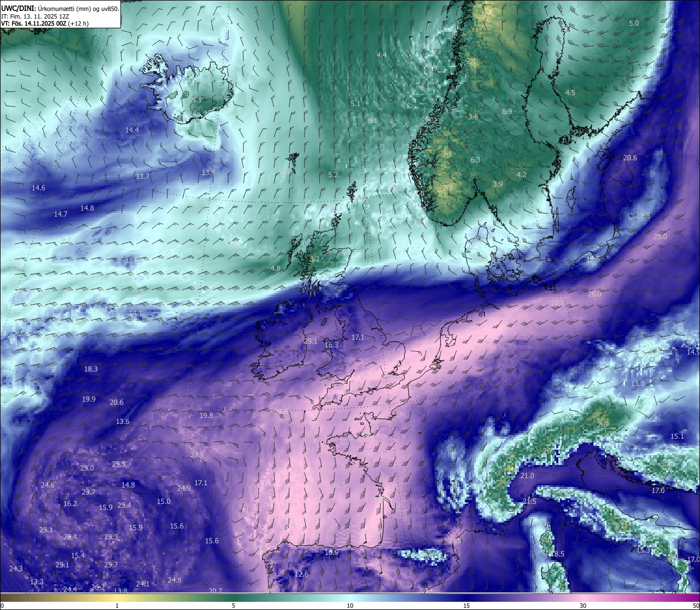
Task: Click the 12.6 value over Spain
Action: pyautogui.click(x=301, y=574)
